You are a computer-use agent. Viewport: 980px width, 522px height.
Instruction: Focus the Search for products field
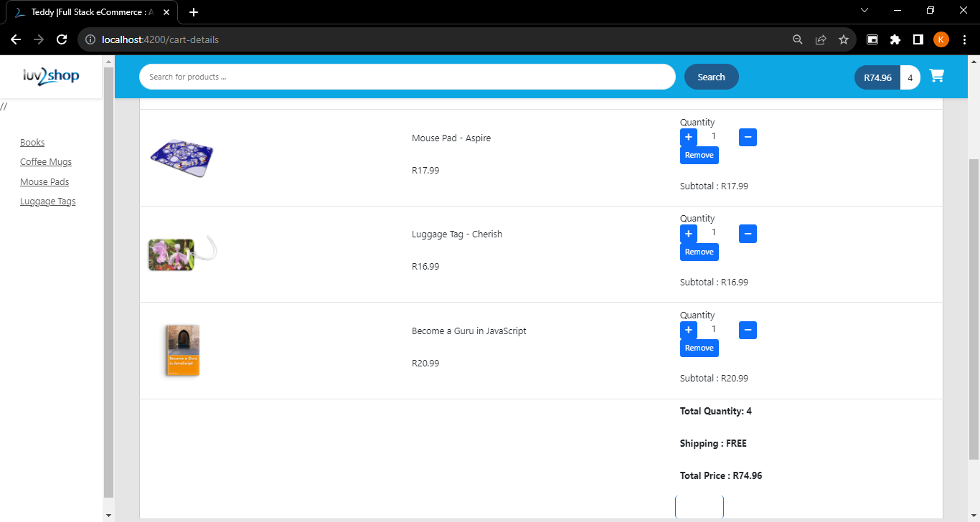pos(407,77)
